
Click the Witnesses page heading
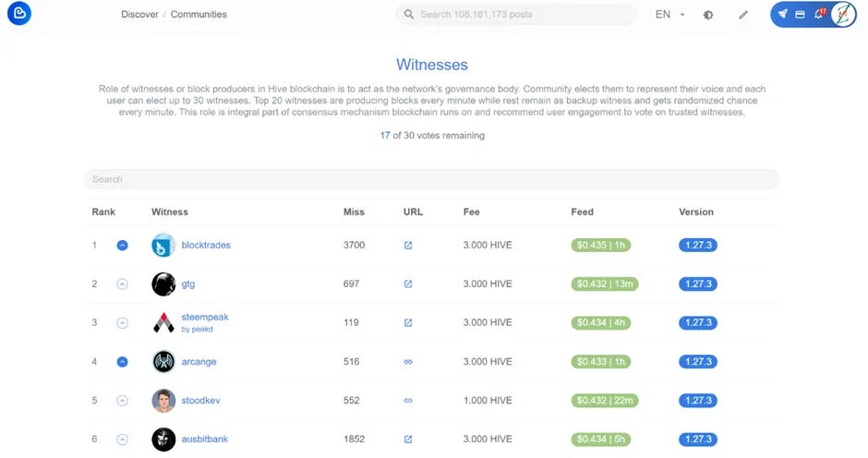pyautogui.click(x=432, y=65)
